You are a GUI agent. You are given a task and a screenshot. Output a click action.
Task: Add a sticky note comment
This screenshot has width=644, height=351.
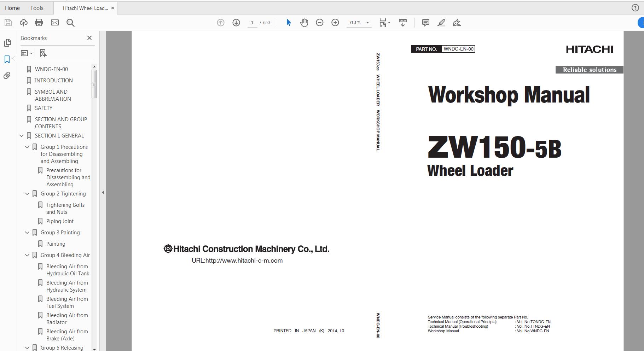pos(425,22)
